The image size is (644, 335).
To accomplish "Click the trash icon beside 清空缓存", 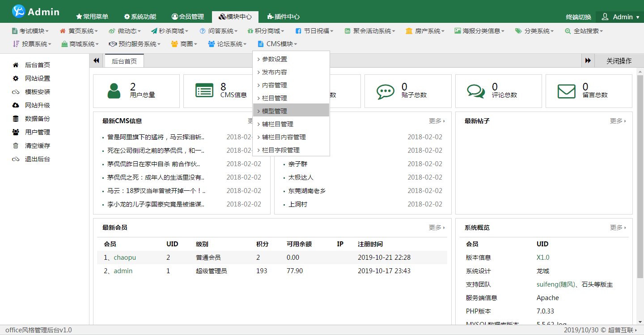I will (x=16, y=146).
